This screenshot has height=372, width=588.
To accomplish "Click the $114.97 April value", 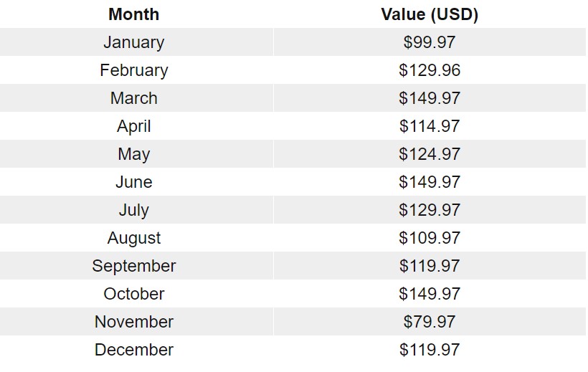I will [x=430, y=126].
